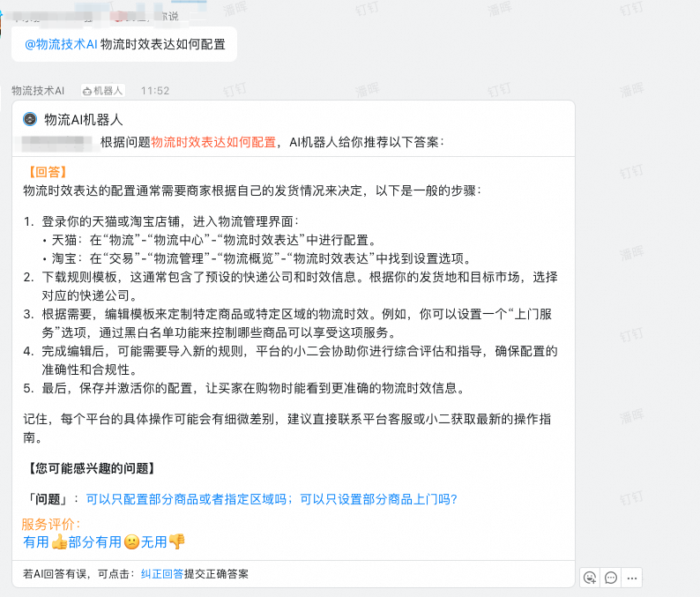Open suggested question 可以只设置部分商品上门吗
700x597 pixels.
point(378,499)
